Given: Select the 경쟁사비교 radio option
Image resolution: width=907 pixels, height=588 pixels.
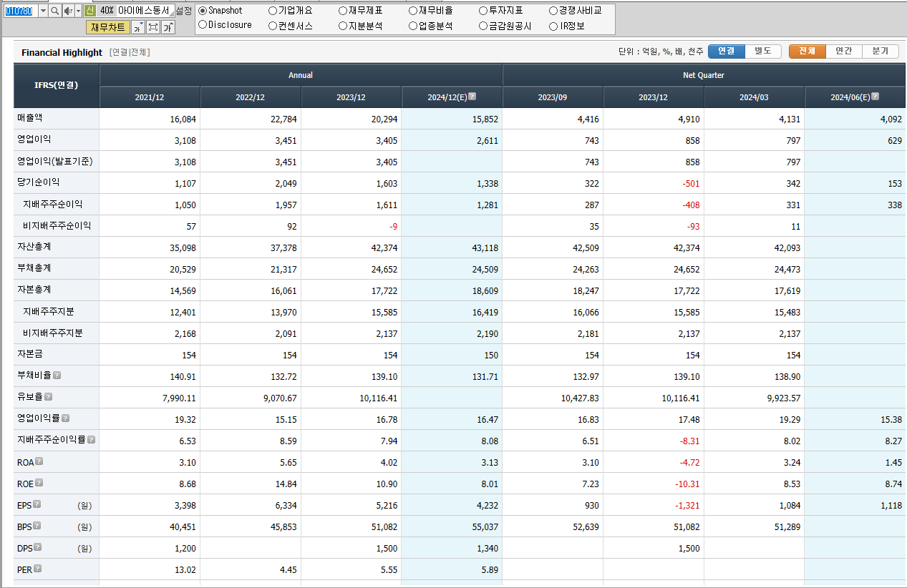Looking at the screenshot, I should pos(553,11).
